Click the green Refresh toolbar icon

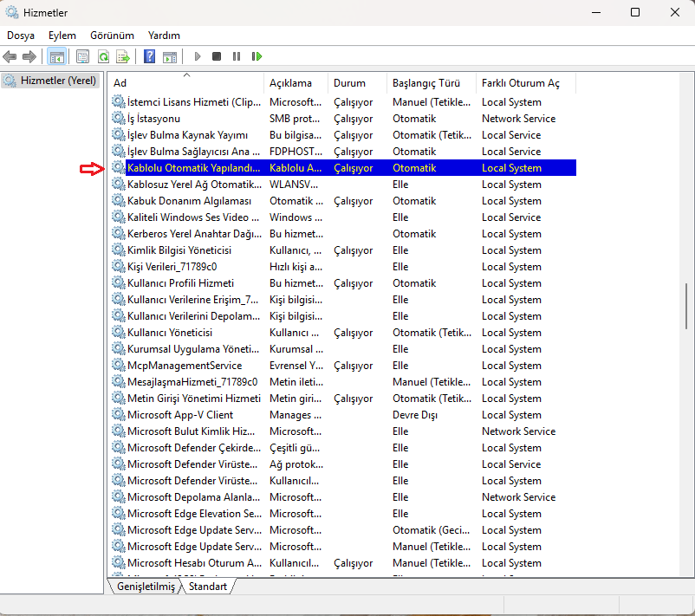[103, 56]
